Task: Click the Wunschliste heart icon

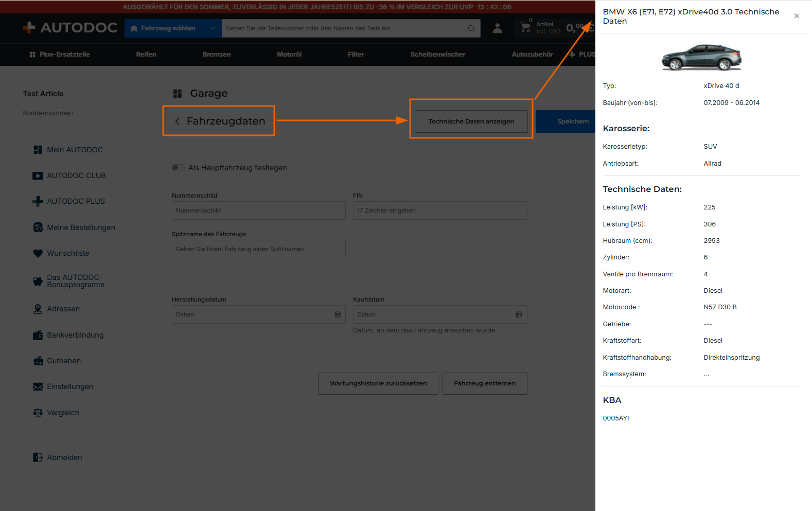Action: 38,253
